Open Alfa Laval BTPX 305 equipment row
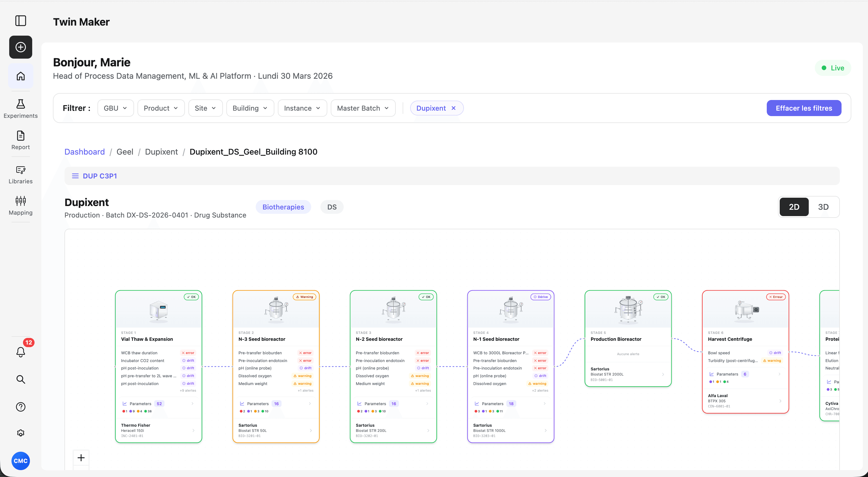 pyautogui.click(x=745, y=401)
